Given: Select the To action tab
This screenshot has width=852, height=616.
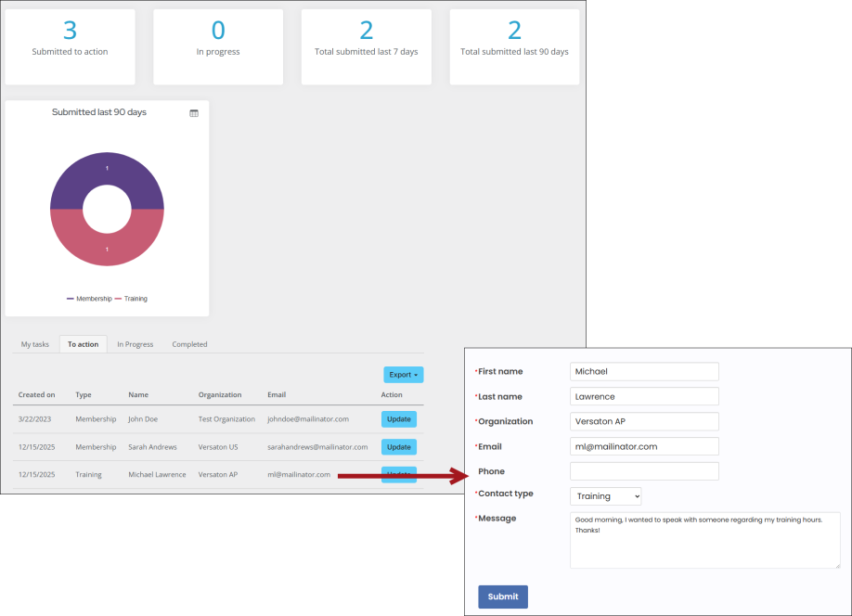Looking at the screenshot, I should 83,344.
